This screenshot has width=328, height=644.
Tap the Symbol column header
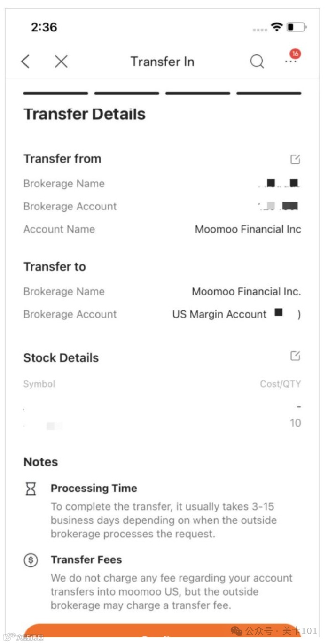click(x=39, y=384)
